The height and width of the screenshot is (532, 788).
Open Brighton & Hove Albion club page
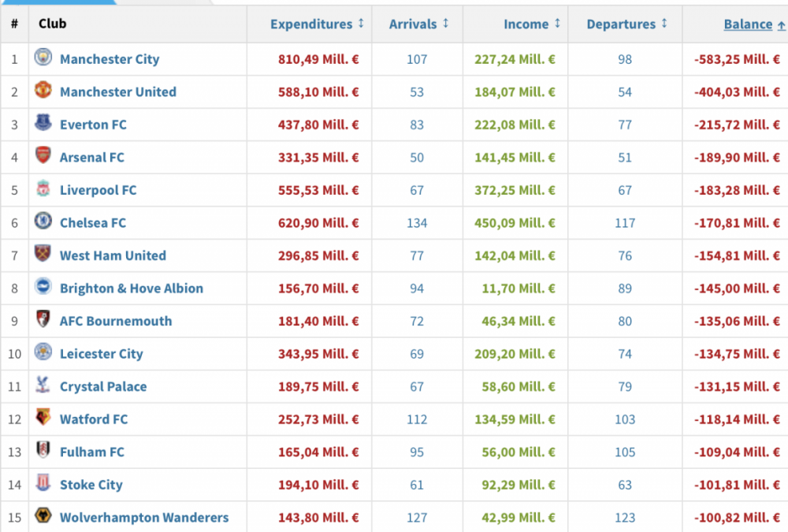(x=132, y=288)
